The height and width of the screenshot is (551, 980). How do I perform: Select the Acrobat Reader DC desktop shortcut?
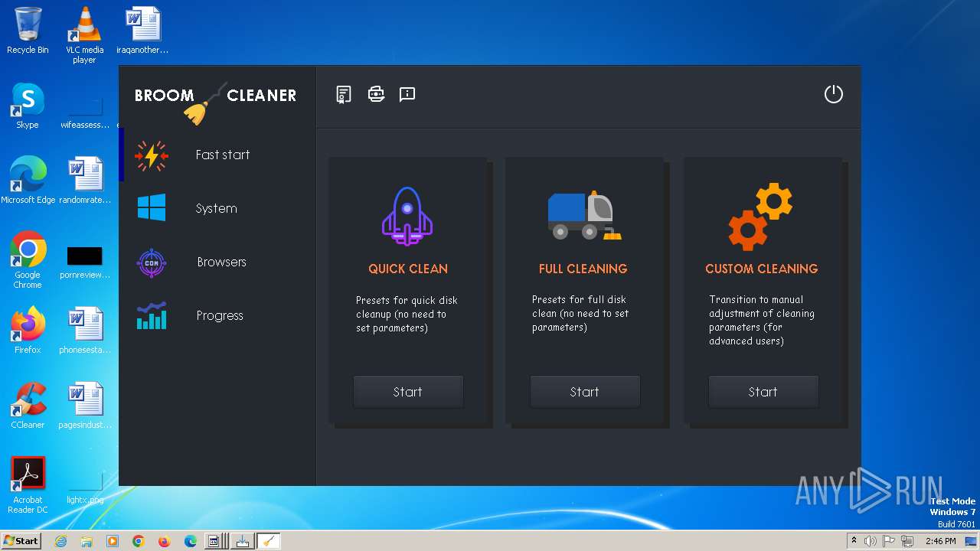[x=28, y=485]
